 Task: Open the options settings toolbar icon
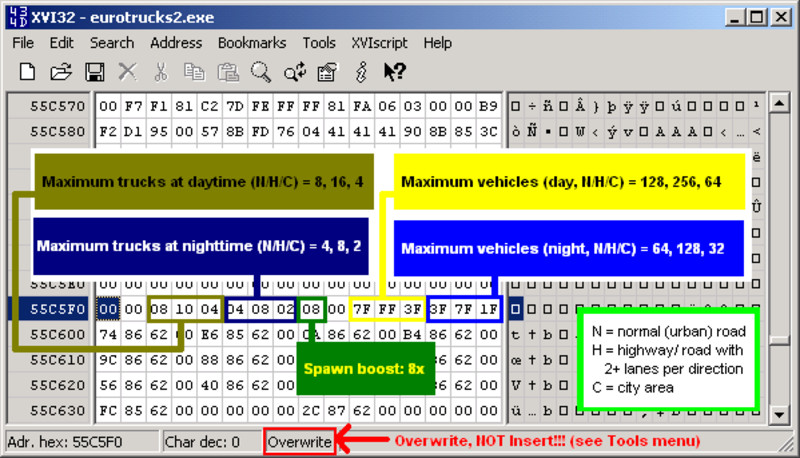pos(328,72)
